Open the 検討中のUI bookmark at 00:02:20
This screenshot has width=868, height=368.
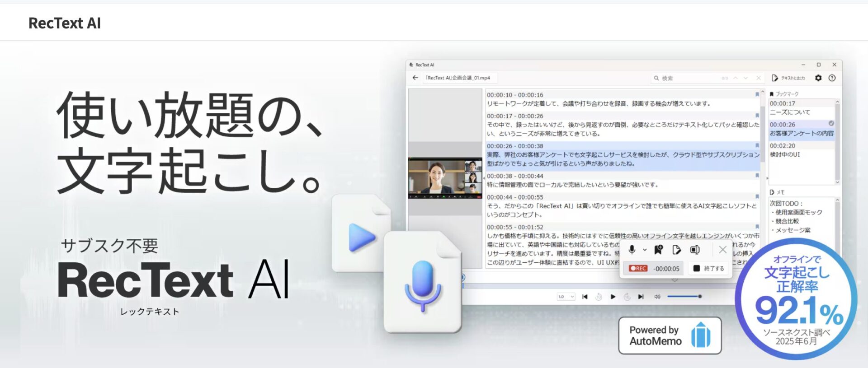point(802,150)
